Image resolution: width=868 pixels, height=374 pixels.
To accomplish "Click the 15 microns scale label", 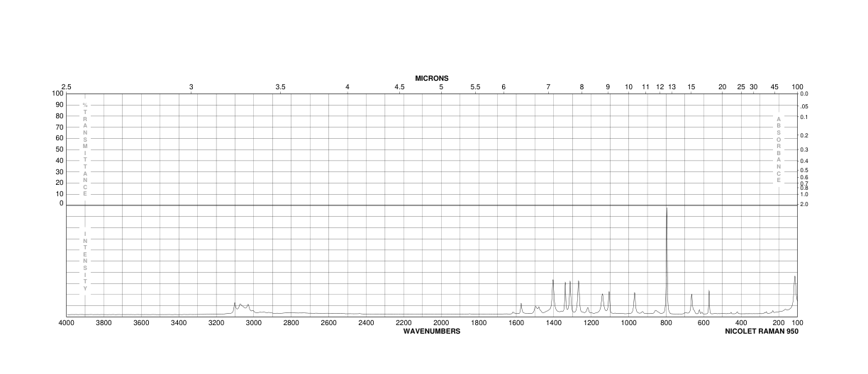I will [691, 87].
